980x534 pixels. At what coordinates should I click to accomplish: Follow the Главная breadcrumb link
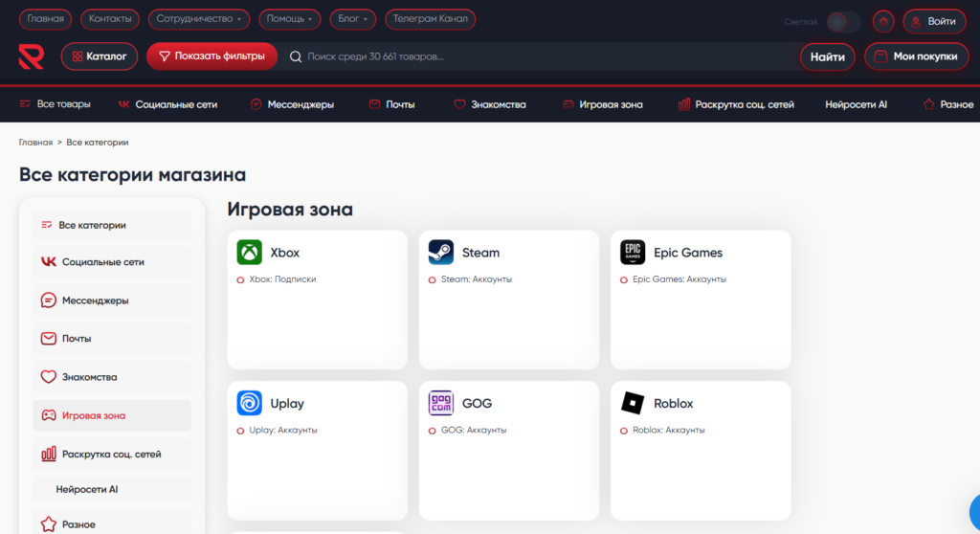pyautogui.click(x=35, y=143)
